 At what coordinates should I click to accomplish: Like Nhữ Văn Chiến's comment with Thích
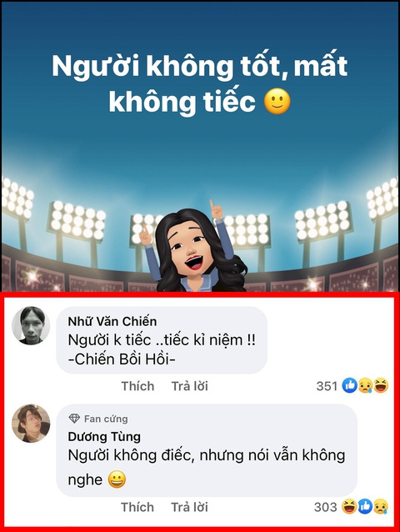click(137, 386)
